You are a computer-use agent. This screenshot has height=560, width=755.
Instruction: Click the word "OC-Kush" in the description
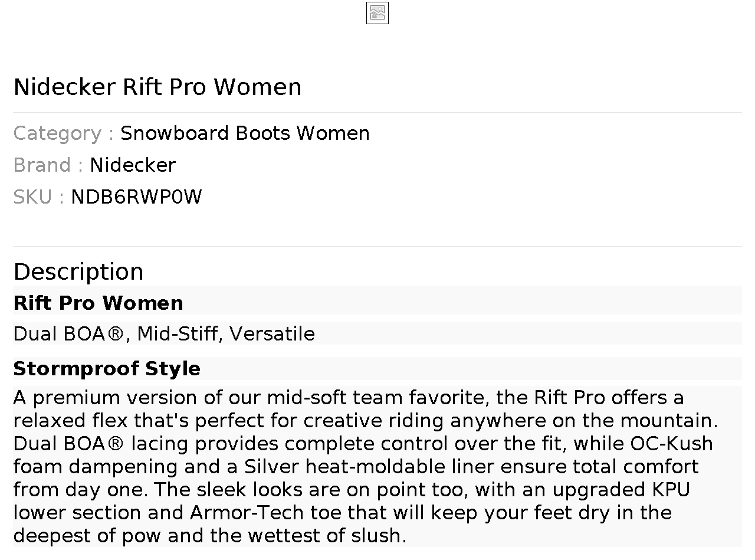(x=672, y=444)
